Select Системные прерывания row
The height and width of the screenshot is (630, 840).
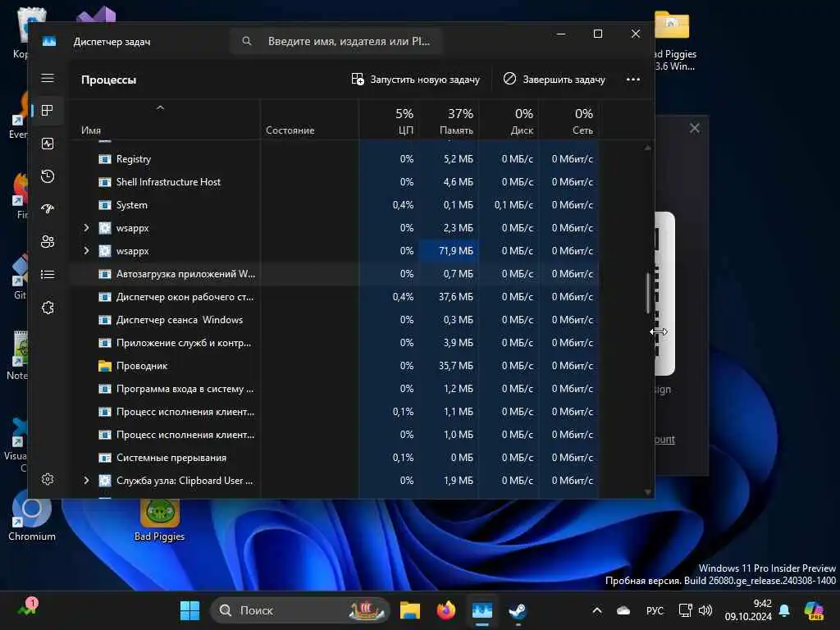click(335, 458)
